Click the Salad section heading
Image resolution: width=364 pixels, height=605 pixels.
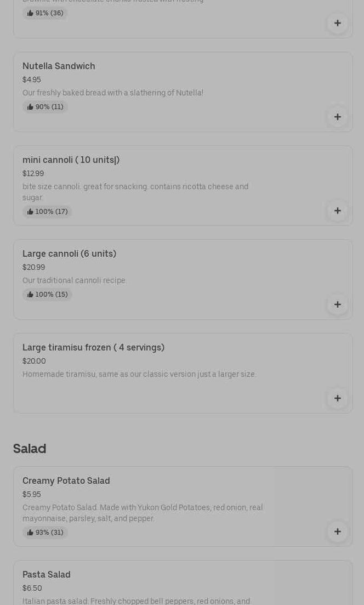(30, 449)
